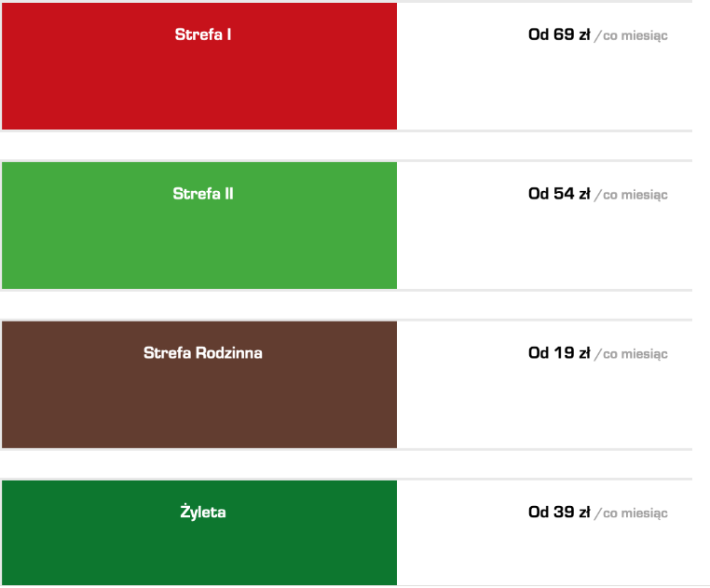This screenshot has width=710, height=588.
Task: Open the "Strefa Rodzinna" title label
Action: coord(203,353)
